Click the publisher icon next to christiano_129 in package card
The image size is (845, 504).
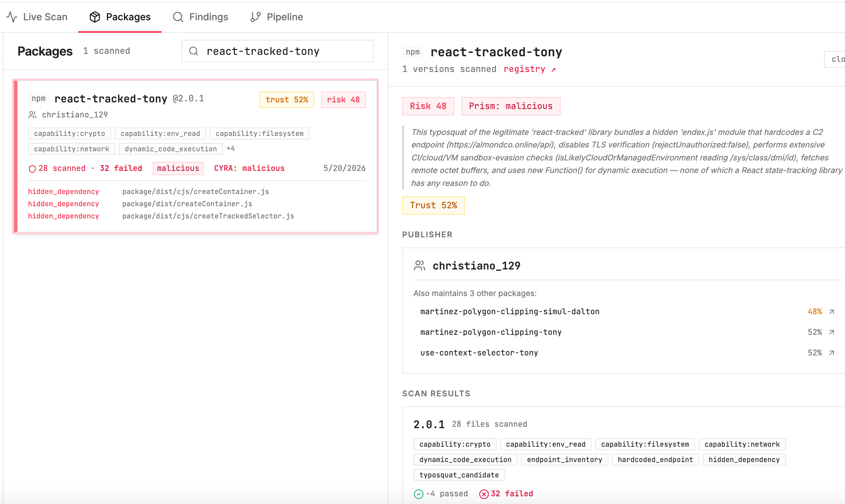[32, 115]
